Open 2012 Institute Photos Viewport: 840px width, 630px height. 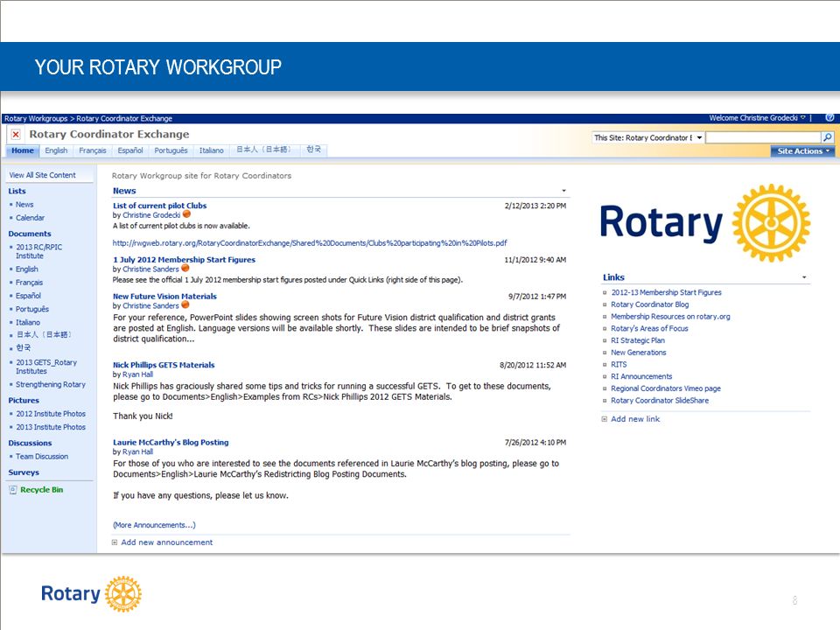[51, 414]
